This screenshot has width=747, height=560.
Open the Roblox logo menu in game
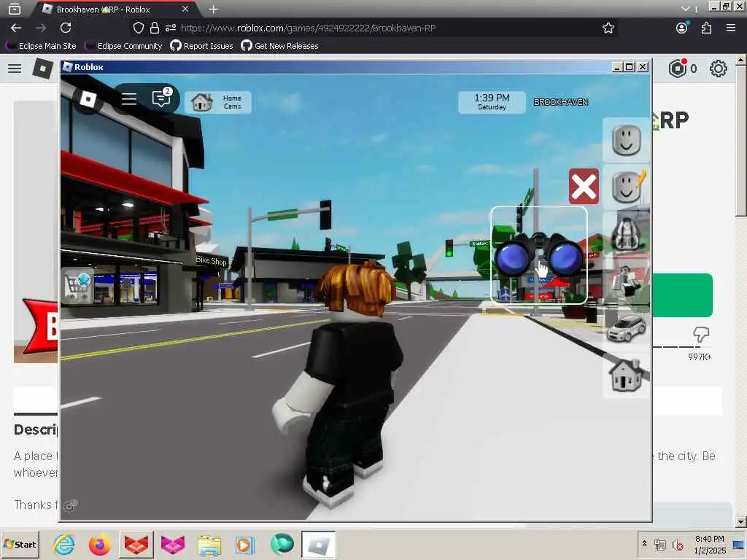tap(88, 99)
